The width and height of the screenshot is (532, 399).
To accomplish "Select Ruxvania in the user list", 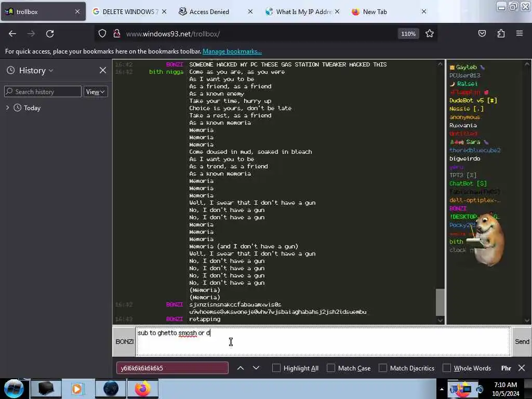I will [463, 126].
